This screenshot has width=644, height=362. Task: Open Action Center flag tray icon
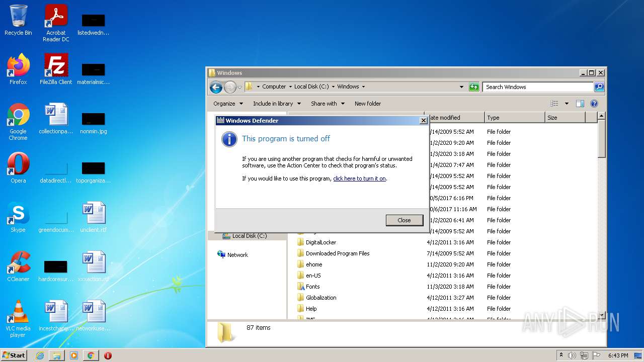[597, 355]
